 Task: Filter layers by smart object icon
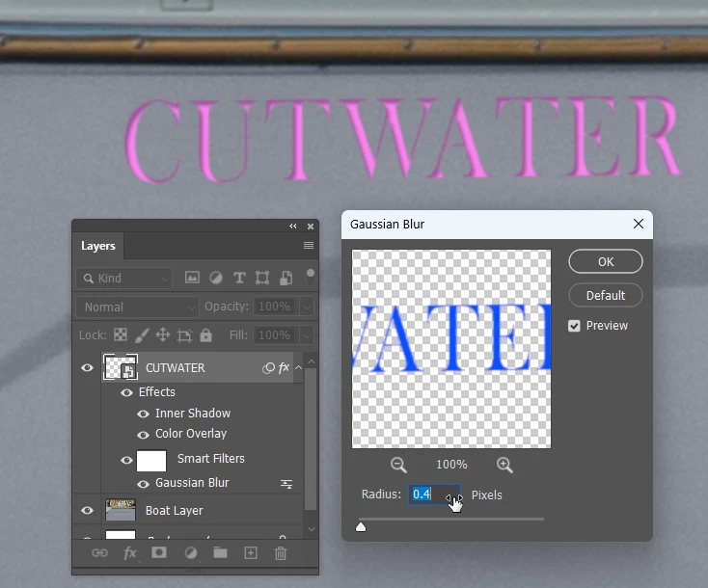pyautogui.click(x=286, y=278)
